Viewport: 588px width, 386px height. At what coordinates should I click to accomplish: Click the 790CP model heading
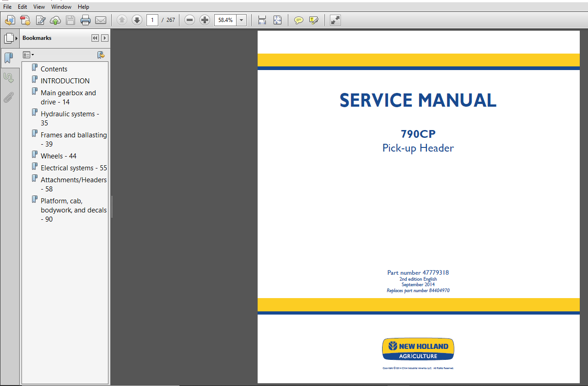(418, 134)
